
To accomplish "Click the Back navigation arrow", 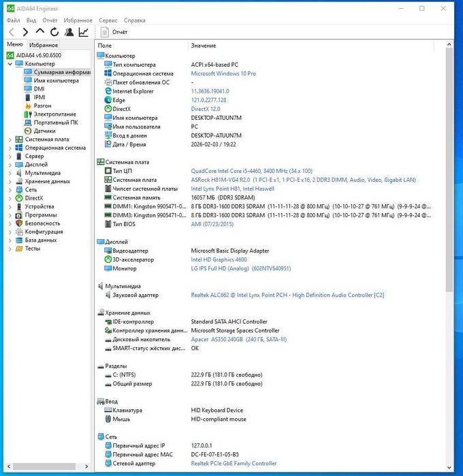I will (12, 32).
